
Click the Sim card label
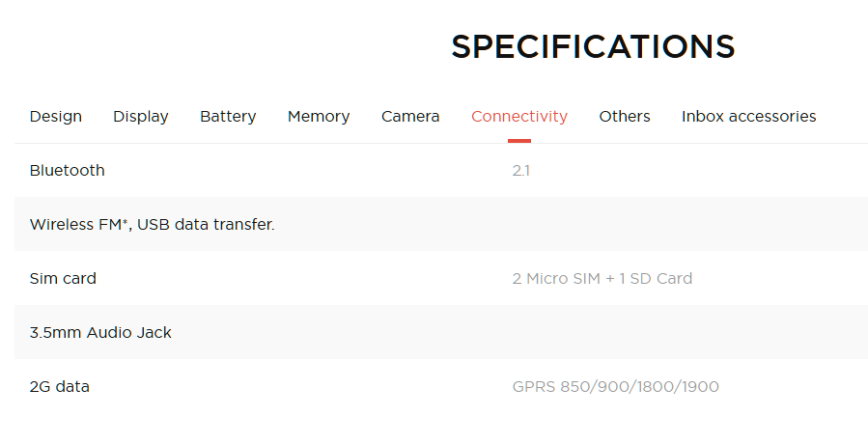pyautogui.click(x=63, y=279)
